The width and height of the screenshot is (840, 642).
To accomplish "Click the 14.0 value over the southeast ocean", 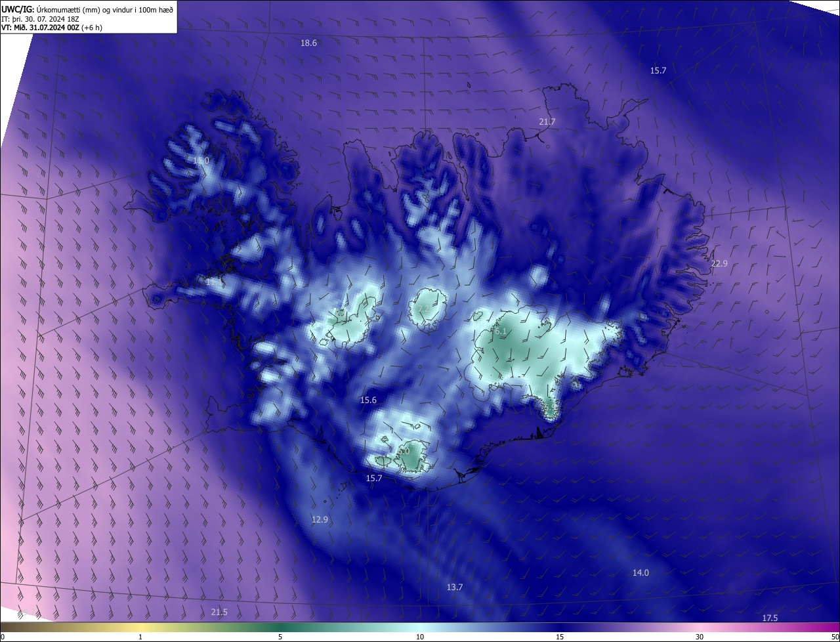I will 640,573.
